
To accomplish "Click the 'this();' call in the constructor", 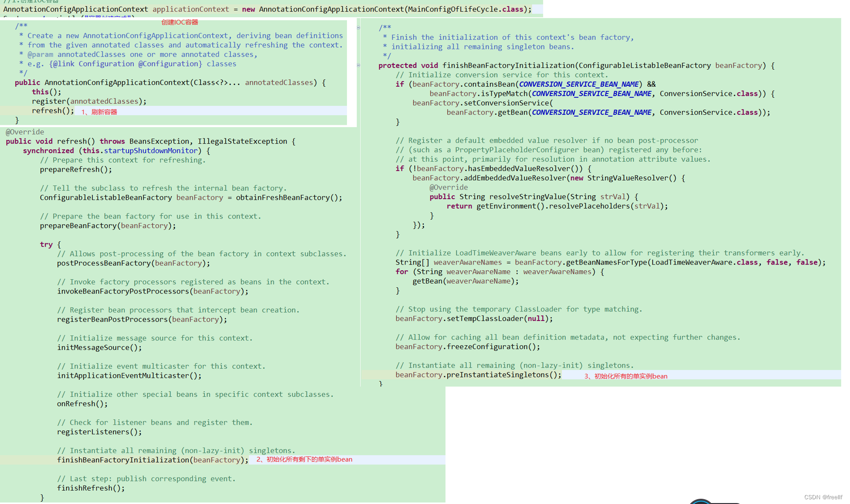I will pos(47,92).
